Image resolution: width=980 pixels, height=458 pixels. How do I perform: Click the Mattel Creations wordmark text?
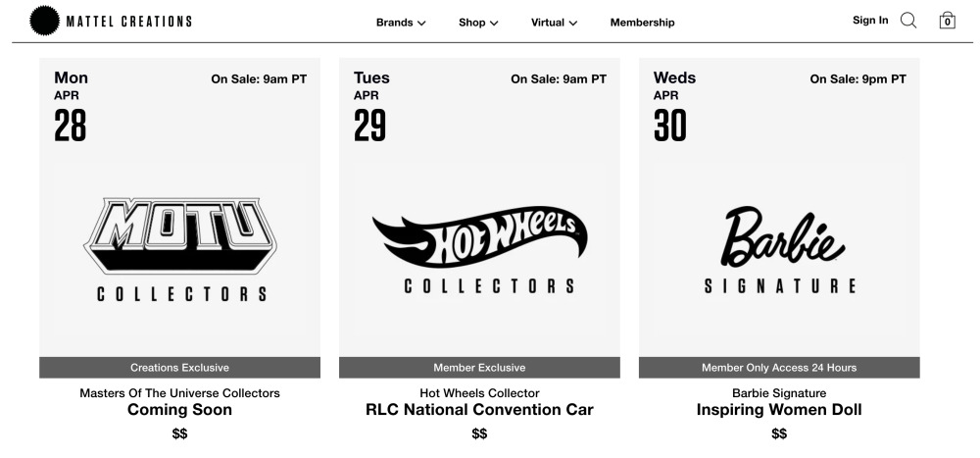point(128,22)
